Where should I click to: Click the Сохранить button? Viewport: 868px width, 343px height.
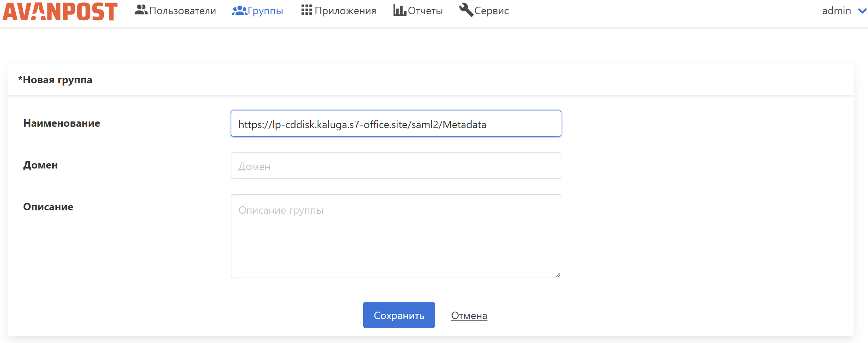pos(399,315)
